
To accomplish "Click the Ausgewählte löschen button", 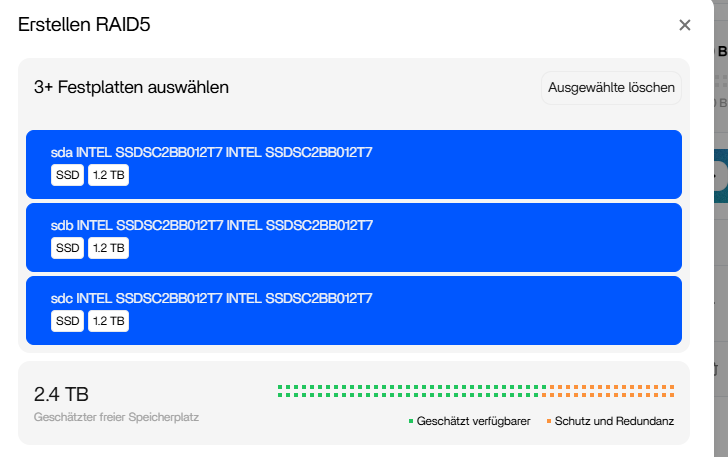I will 611,88.
